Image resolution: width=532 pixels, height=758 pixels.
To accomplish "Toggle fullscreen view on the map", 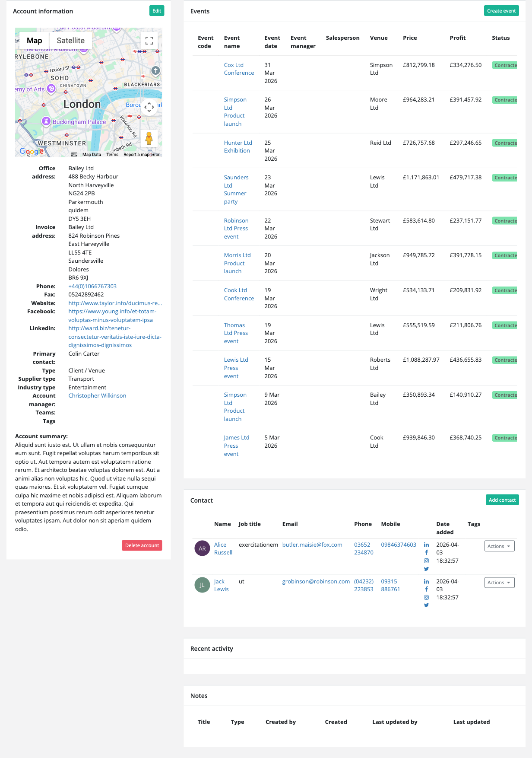I will point(149,41).
